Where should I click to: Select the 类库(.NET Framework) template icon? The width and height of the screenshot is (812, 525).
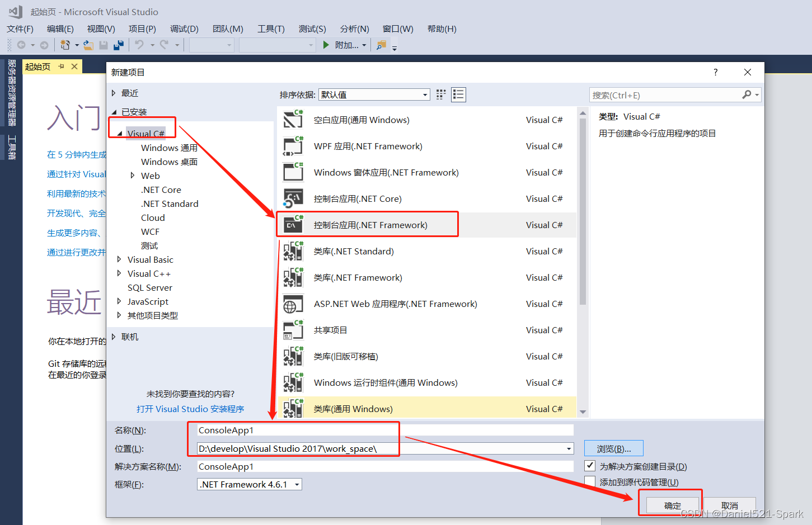point(293,277)
